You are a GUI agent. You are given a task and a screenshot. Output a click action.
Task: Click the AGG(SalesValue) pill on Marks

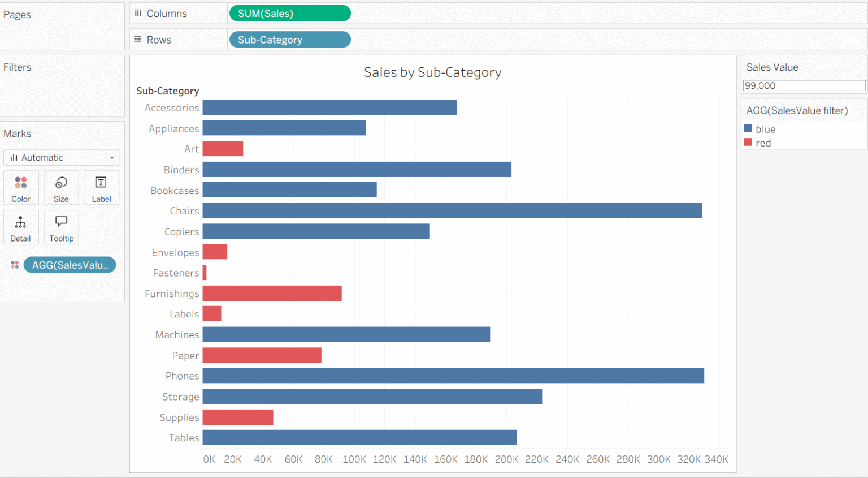(x=70, y=265)
